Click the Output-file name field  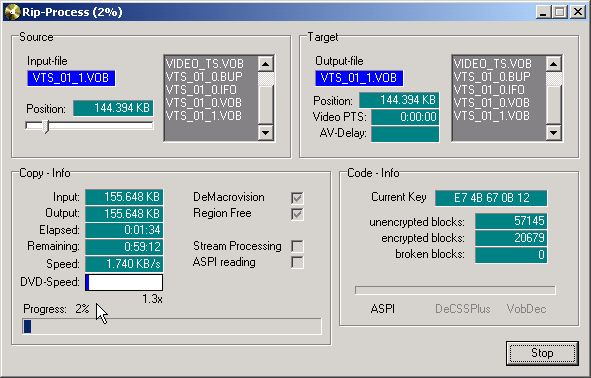coord(359,78)
